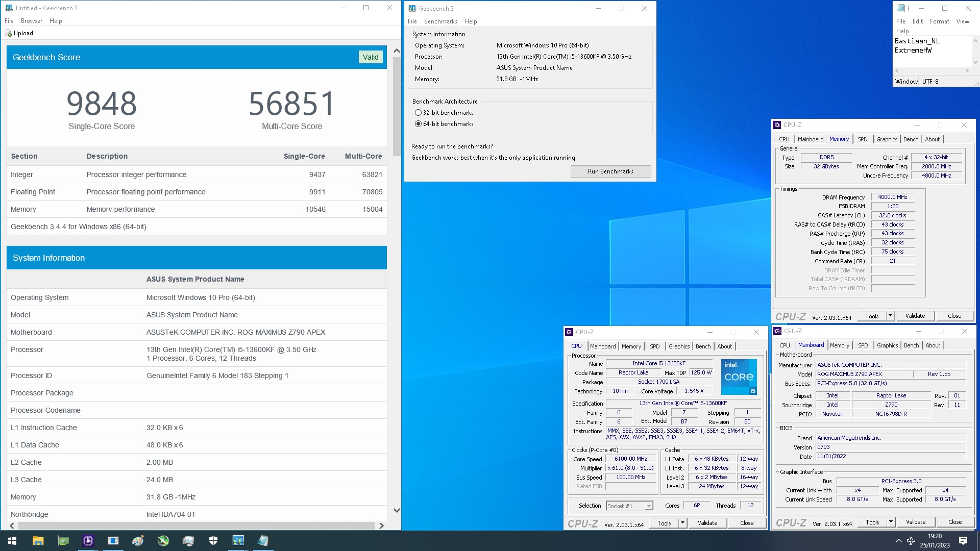Open the paint palette app on taskbar
980x551 pixels.
pos(138,541)
